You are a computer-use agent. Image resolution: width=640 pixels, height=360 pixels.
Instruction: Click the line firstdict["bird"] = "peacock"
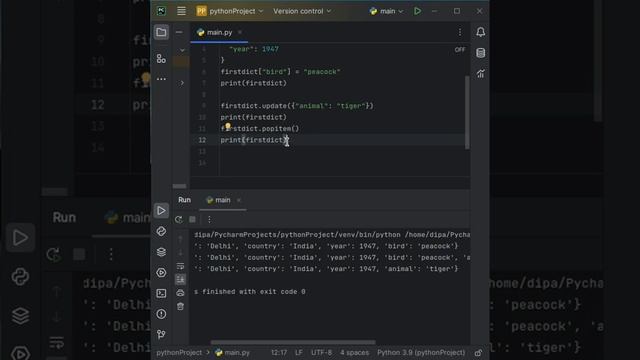point(280,72)
